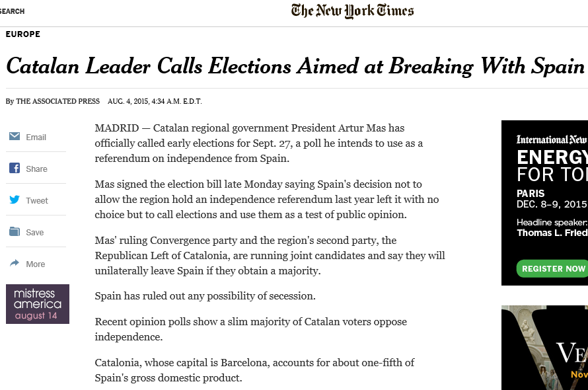This screenshot has width=588, height=390.
Task: Click the More arrow icon
Action: pyautogui.click(x=15, y=263)
